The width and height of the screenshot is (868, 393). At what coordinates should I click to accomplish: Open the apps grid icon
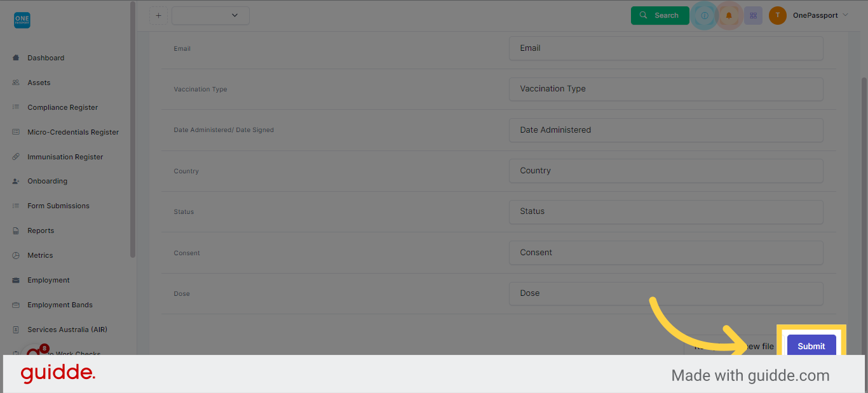pos(754,15)
